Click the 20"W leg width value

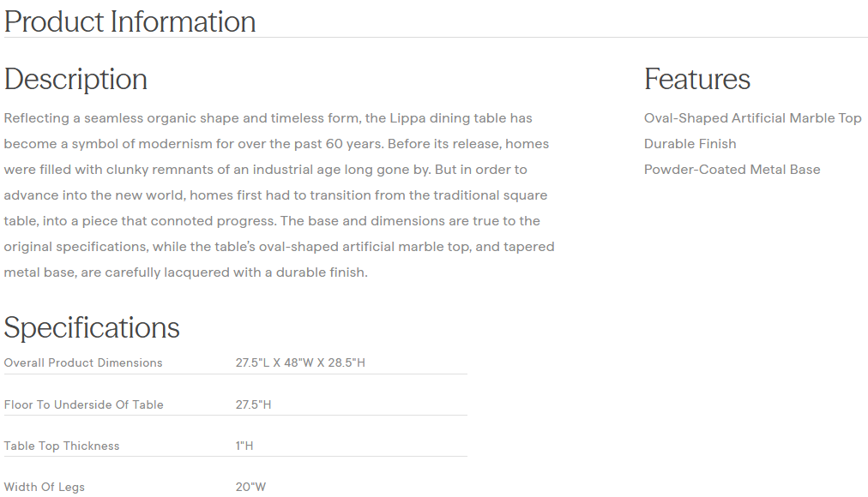250,487
